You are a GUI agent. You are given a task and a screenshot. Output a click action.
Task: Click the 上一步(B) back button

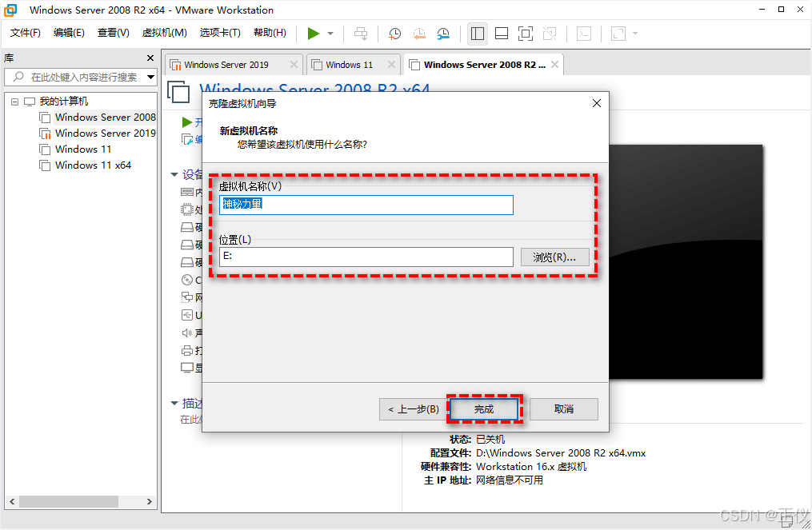coord(413,408)
